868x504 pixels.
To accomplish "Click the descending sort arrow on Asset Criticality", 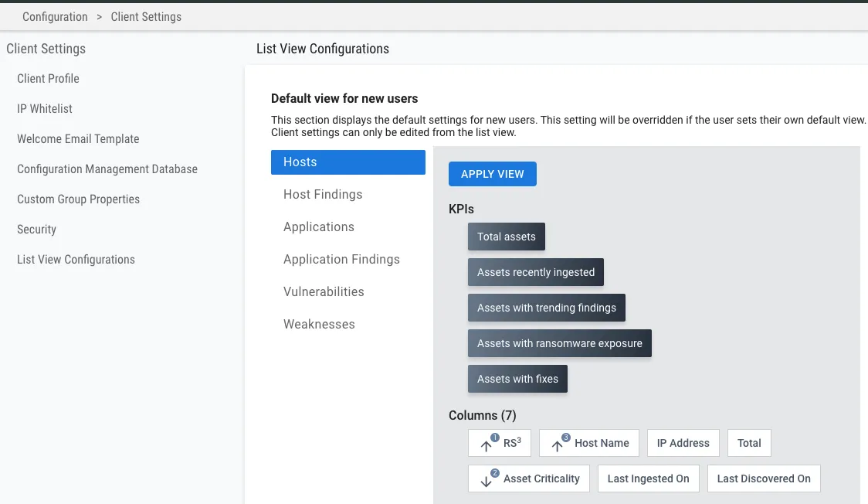I will pyautogui.click(x=486, y=482).
